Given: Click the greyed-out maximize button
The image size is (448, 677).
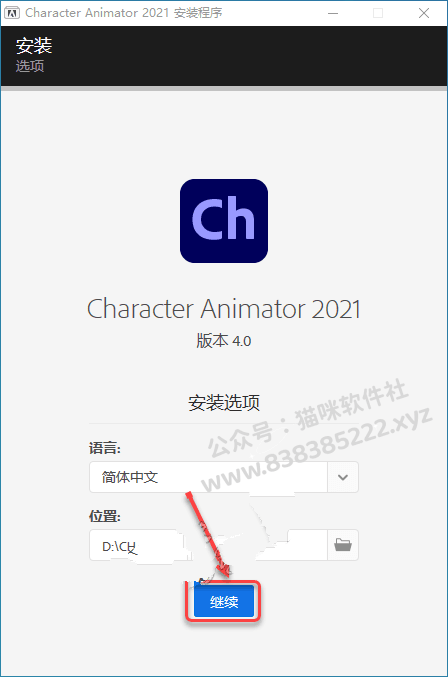Looking at the screenshot, I should (x=378, y=13).
